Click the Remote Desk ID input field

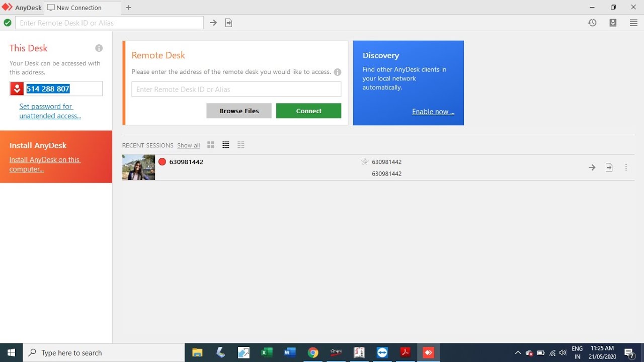(x=236, y=89)
